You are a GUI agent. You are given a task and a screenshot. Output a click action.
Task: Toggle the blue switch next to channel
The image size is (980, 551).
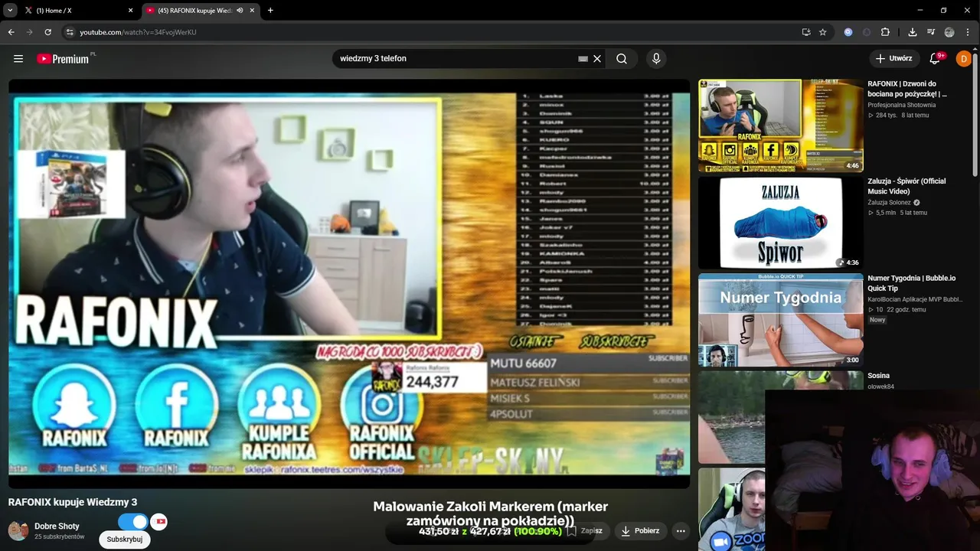pyautogui.click(x=132, y=522)
